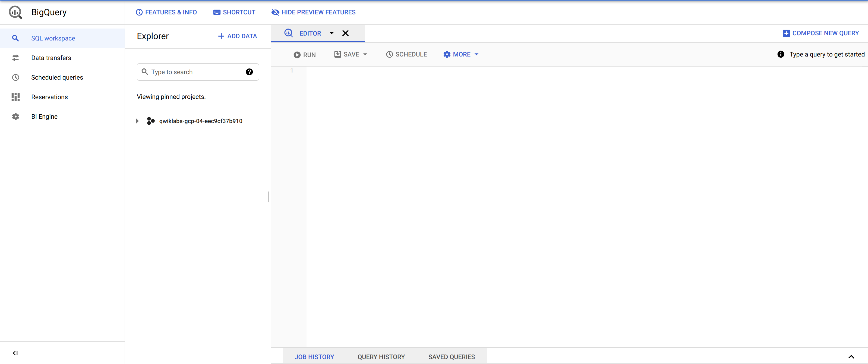This screenshot has height=364, width=868.
Task: Click the project cluster icon
Action: [x=151, y=121]
